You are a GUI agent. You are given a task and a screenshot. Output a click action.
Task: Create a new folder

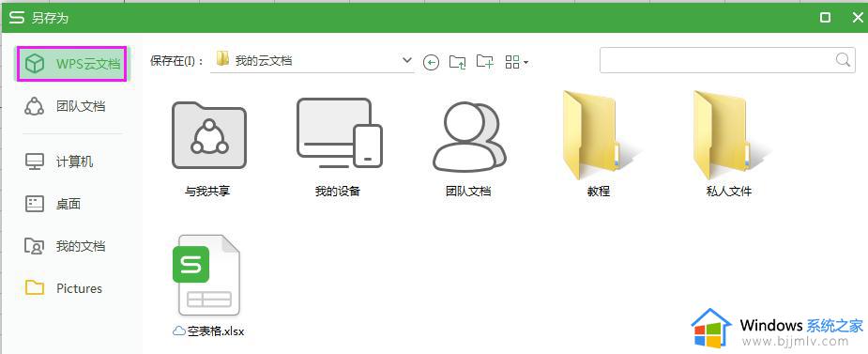(485, 61)
